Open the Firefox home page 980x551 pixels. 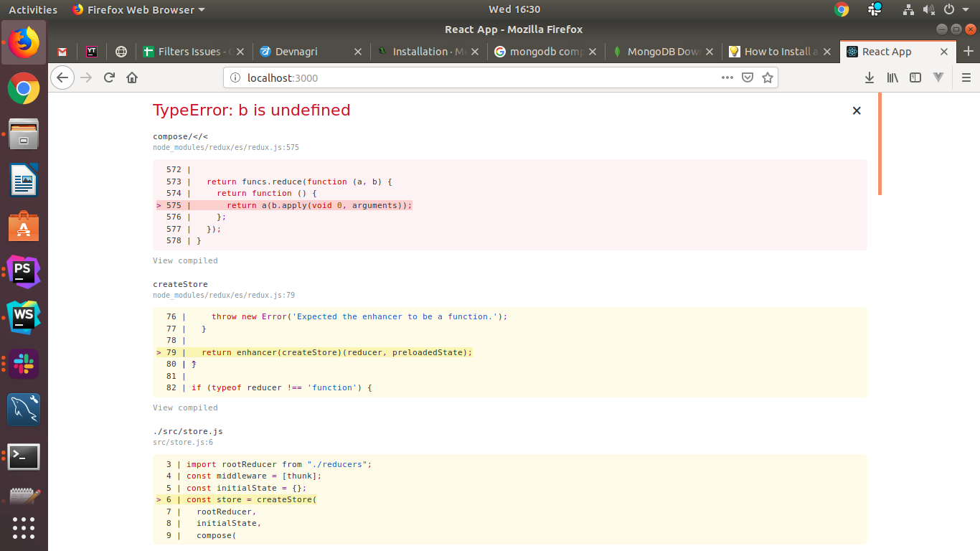pyautogui.click(x=132, y=77)
